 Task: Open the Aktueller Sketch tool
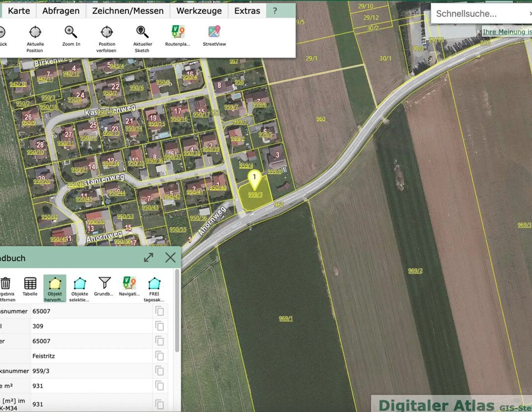click(142, 32)
